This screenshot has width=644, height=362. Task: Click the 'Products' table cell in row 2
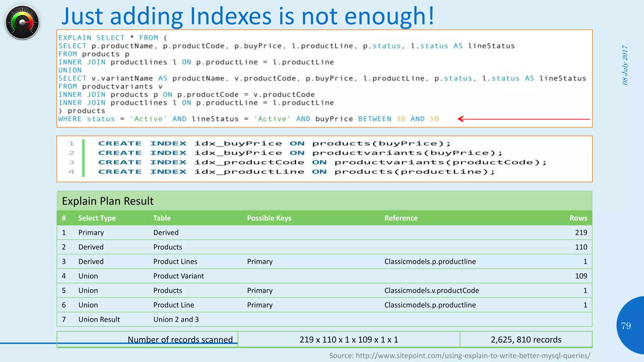pyautogui.click(x=168, y=247)
